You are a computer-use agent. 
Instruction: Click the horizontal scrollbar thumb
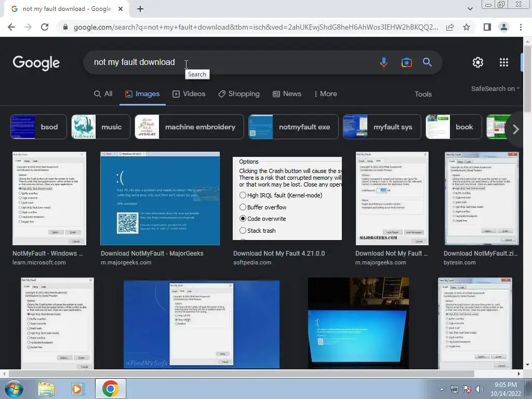coord(242,374)
